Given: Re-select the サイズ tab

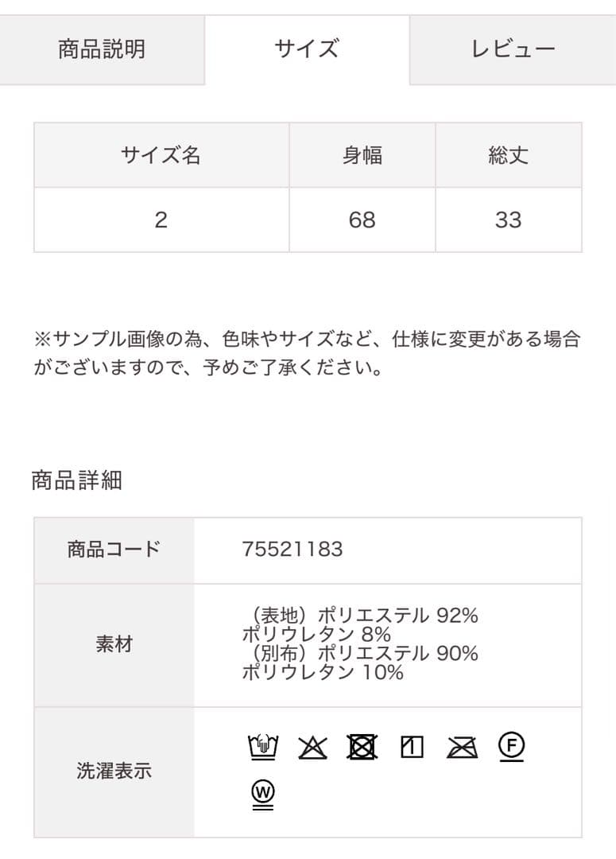Looking at the screenshot, I should (307, 49).
